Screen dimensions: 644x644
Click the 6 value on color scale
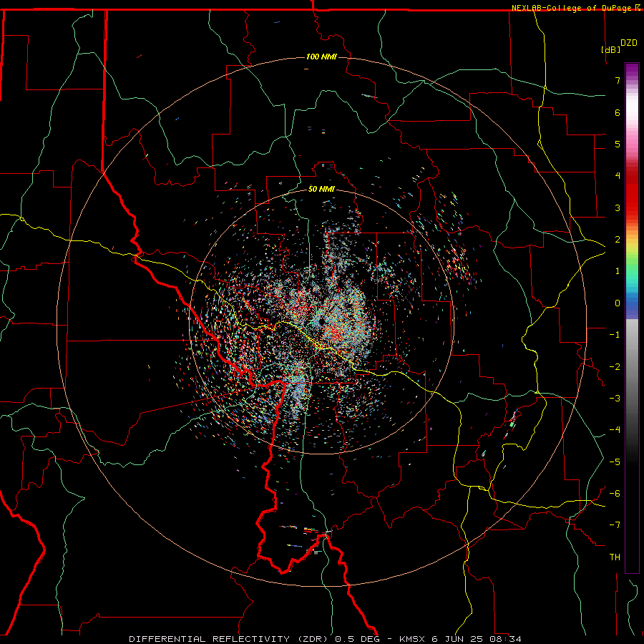coord(618,112)
